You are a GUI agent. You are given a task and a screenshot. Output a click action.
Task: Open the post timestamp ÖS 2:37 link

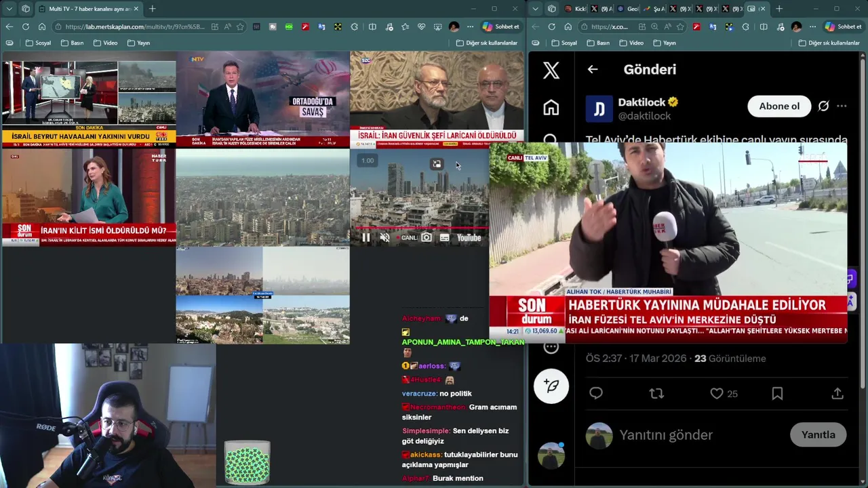click(635, 359)
